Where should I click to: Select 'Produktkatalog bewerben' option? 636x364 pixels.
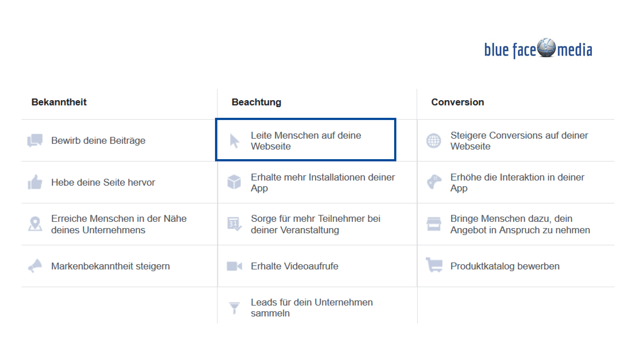[505, 266]
